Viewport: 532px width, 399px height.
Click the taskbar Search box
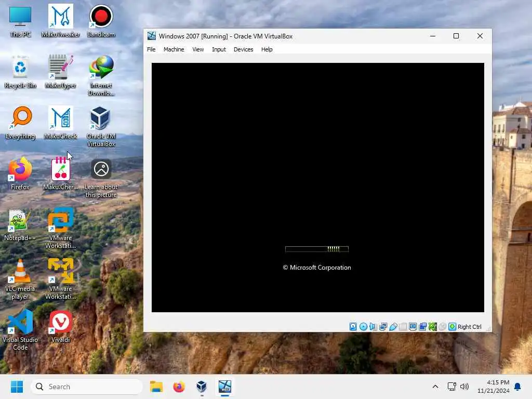click(x=87, y=387)
